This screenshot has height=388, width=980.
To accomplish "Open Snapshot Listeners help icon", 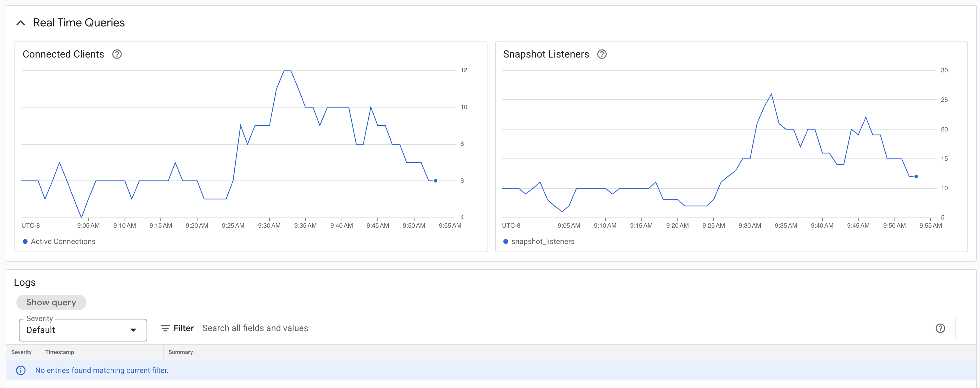I will pos(601,54).
